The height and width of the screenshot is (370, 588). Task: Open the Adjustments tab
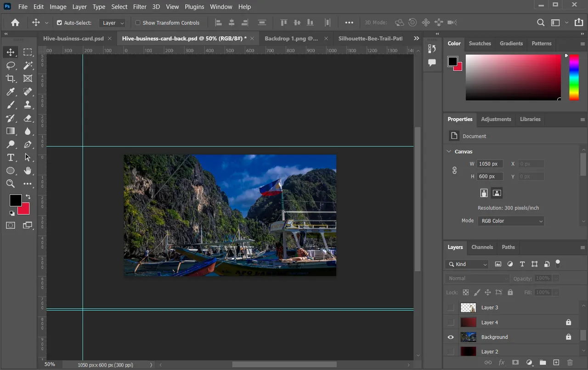[496, 119]
